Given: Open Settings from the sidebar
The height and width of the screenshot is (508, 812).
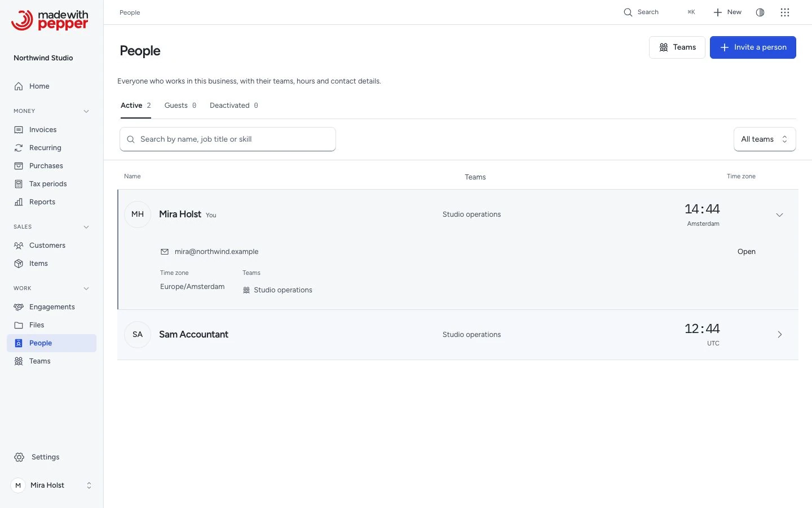Looking at the screenshot, I should 51,457.
